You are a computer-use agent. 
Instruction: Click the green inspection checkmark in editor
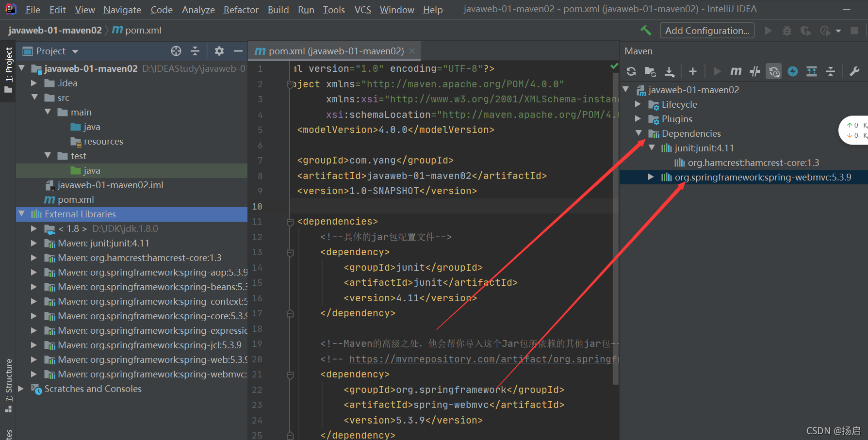click(614, 66)
